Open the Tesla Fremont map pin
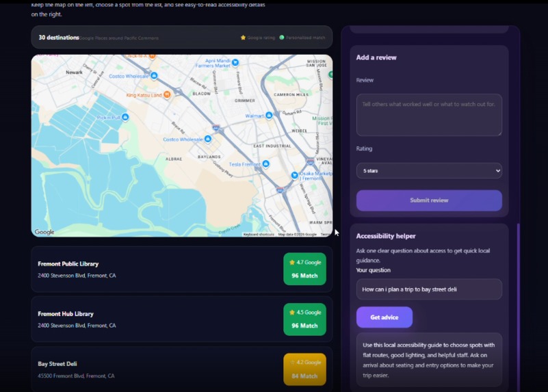Screen dimensions: 548x392 point(265,164)
